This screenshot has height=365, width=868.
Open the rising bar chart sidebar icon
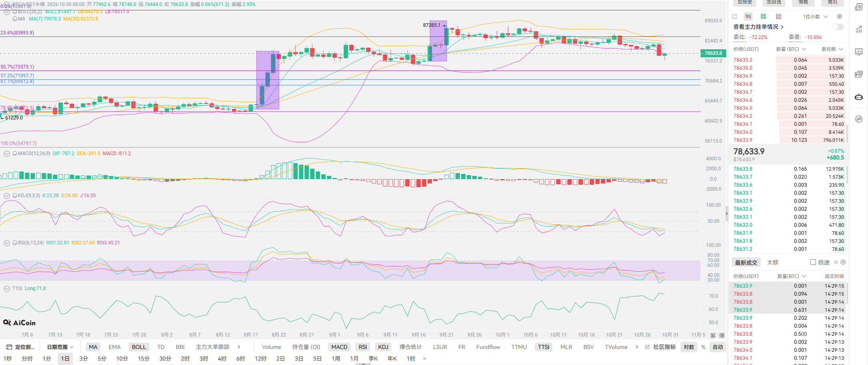(859, 29)
